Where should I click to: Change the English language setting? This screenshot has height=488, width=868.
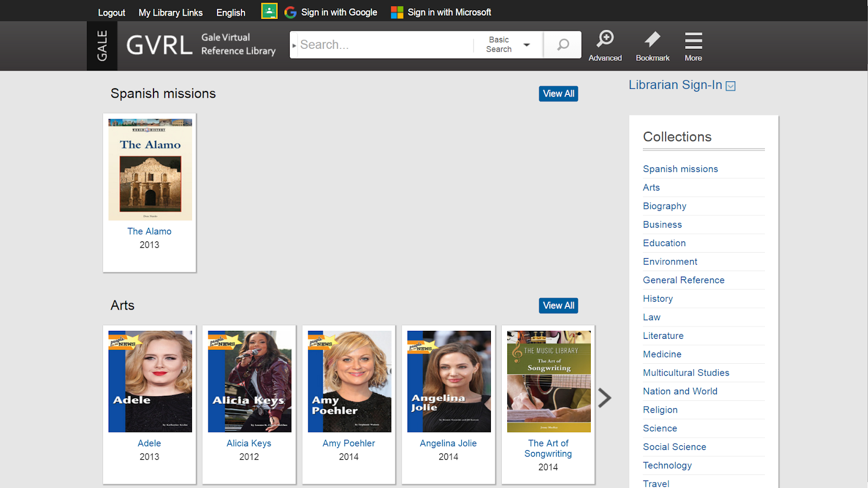pyautogui.click(x=231, y=12)
